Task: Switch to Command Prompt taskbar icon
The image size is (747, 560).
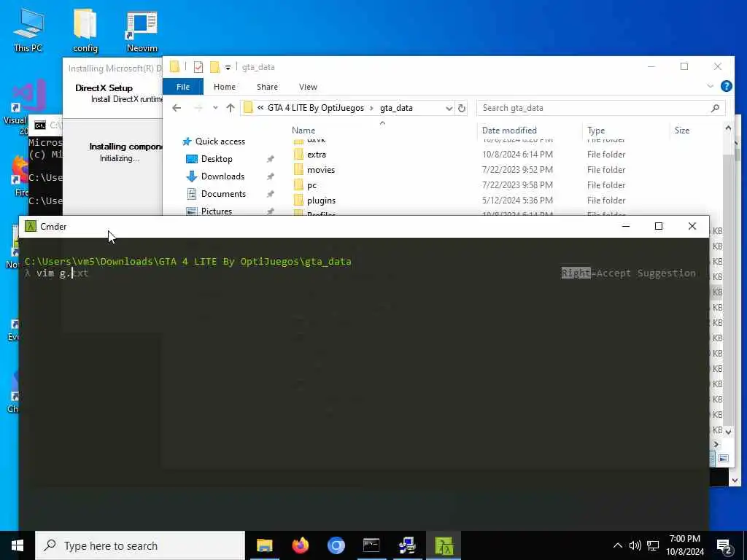Action: coord(371,545)
